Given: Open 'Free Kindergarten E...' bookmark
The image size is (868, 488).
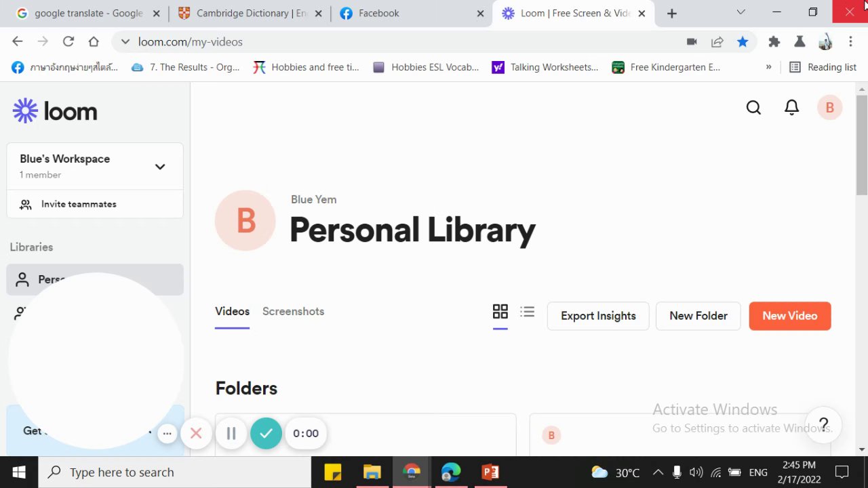Looking at the screenshot, I should (x=666, y=67).
